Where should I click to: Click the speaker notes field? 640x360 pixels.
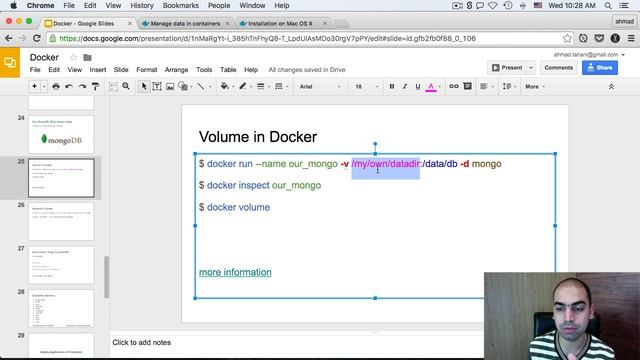298,343
